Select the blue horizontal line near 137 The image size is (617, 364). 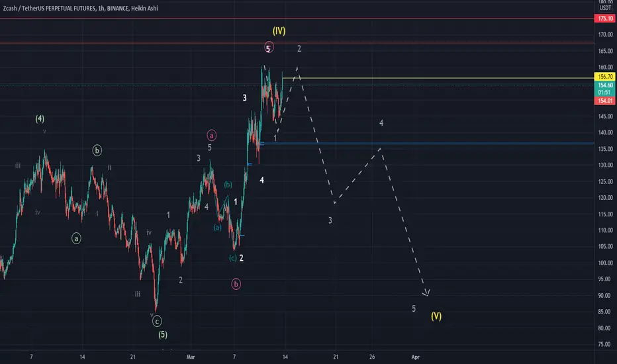pos(427,143)
